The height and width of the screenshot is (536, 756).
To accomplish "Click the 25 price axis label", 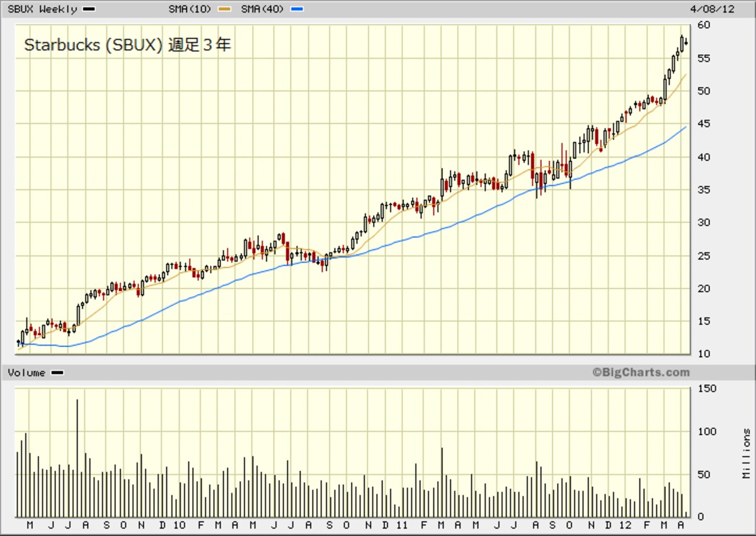I will pyautogui.click(x=704, y=256).
